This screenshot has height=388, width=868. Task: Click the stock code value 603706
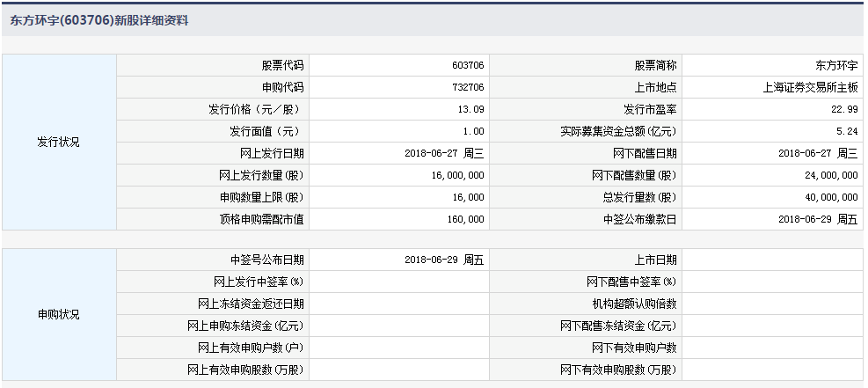(466, 65)
